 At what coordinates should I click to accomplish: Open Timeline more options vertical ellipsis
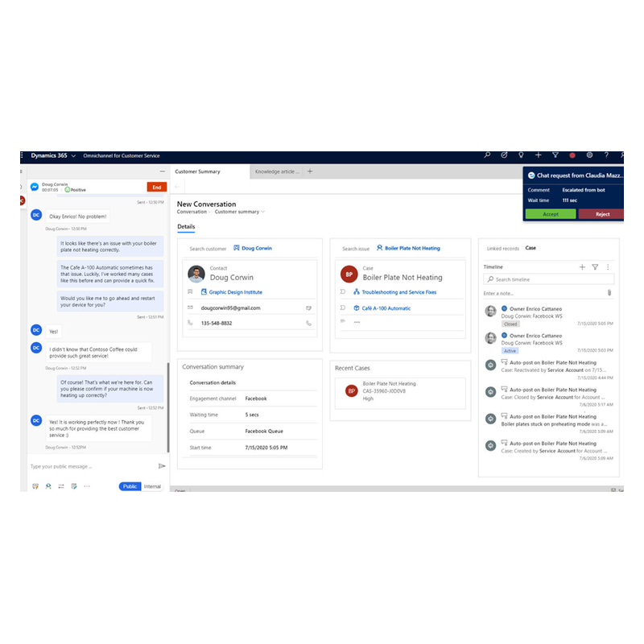pyautogui.click(x=608, y=267)
